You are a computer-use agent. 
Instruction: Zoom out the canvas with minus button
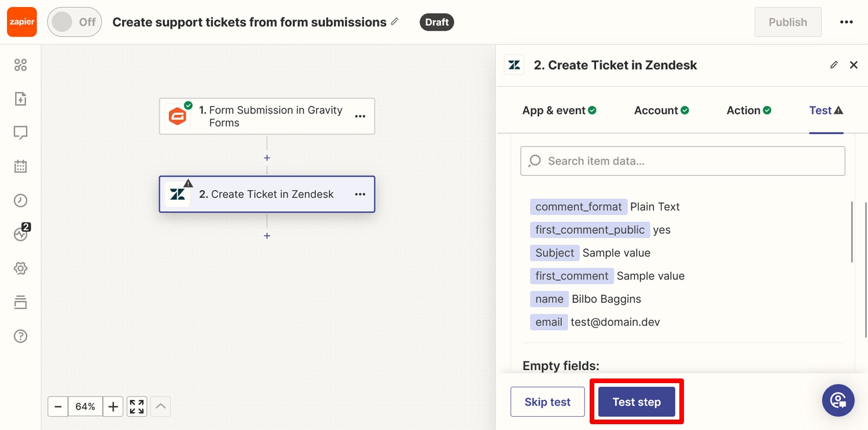(x=58, y=407)
